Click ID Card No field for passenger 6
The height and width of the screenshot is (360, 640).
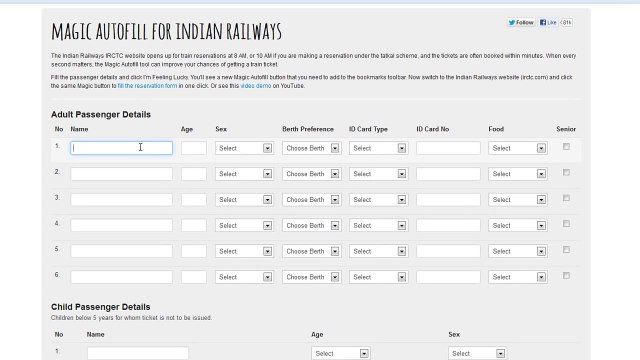448,277
